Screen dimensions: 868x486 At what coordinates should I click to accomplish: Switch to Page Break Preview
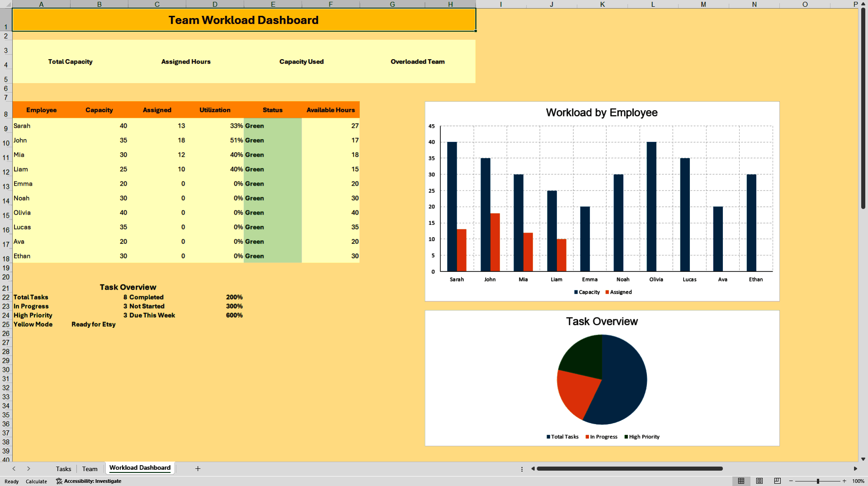pos(778,481)
